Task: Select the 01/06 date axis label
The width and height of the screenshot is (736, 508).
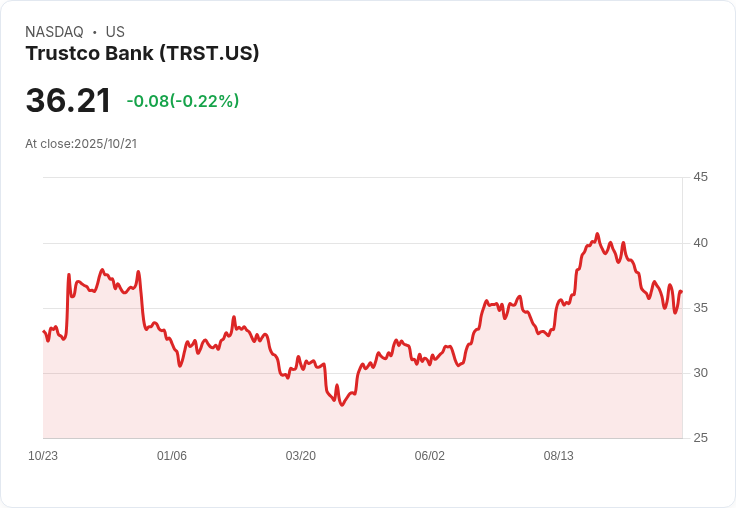Action: point(172,456)
